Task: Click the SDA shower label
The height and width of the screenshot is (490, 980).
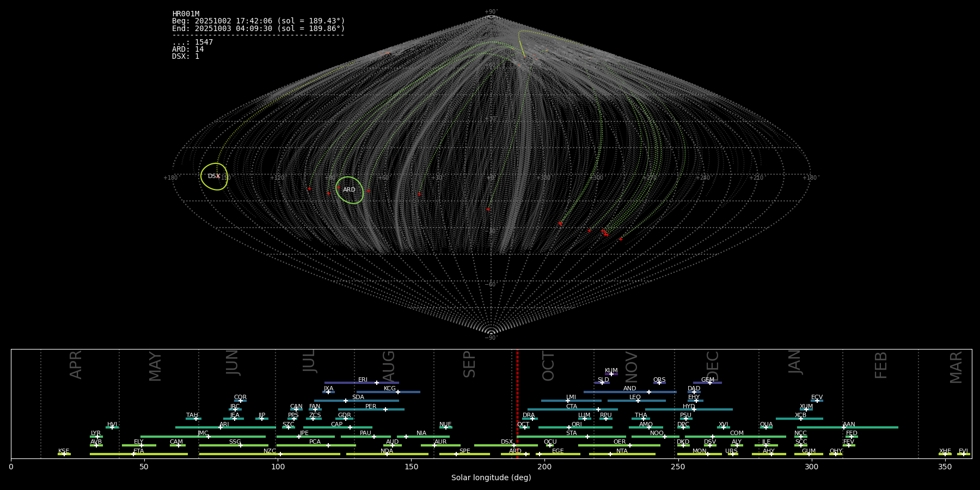Action: pos(358,397)
